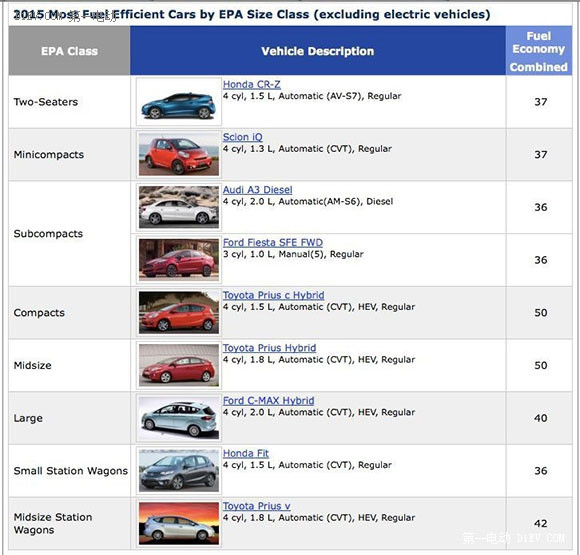Select the Compacts class cell
The width and height of the screenshot is (580, 555).
[69, 313]
